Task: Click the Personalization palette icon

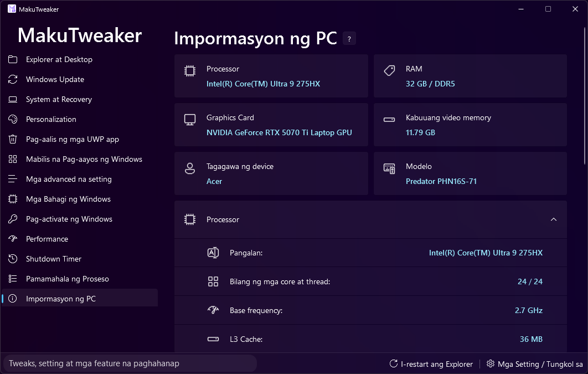Action: [x=13, y=119]
